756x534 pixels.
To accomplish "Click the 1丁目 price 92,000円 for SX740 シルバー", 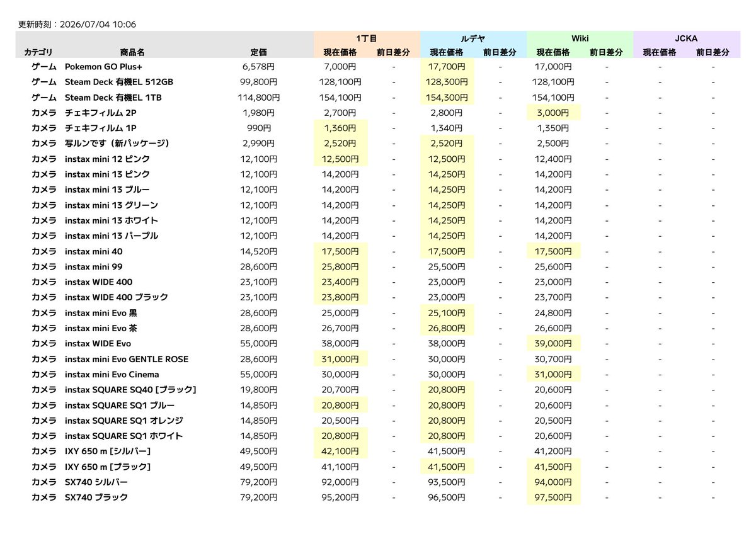I will (340, 482).
